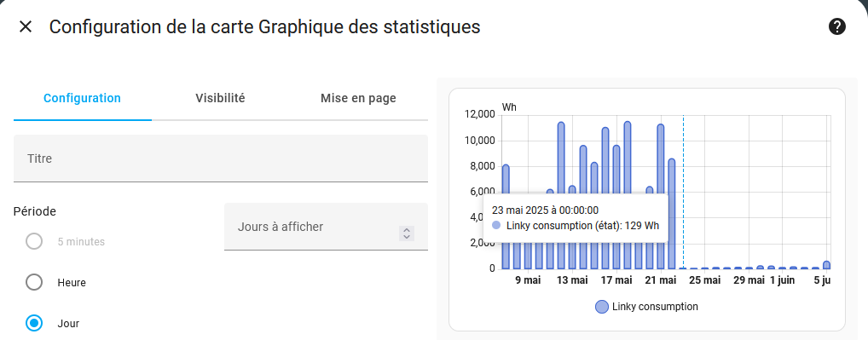Switch to the Mise en page tab
This screenshot has width=868, height=340.
point(358,98)
